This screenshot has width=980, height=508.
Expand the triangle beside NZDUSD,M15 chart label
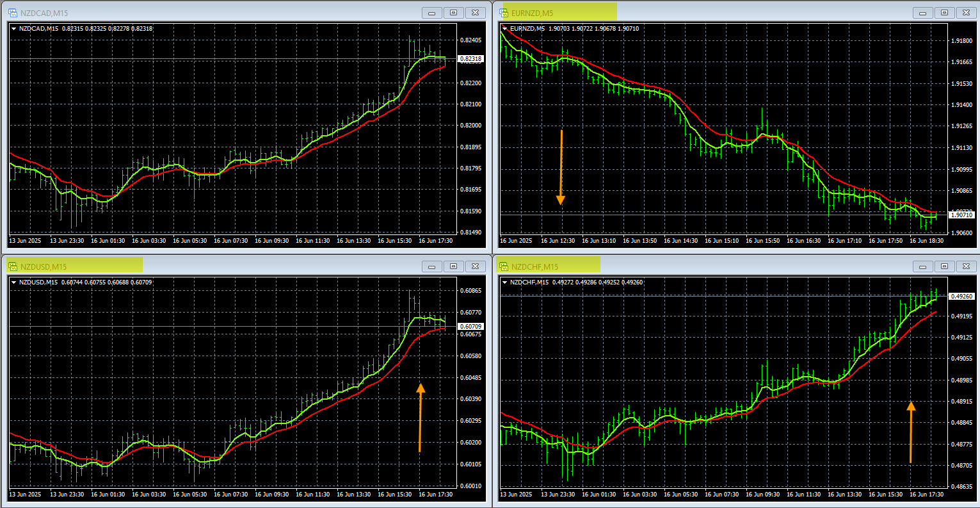[x=14, y=283]
